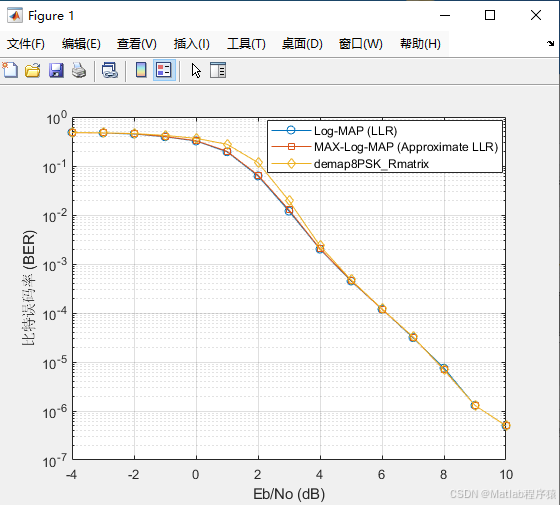Click the Print Figure icon
This screenshot has width=560, height=505.
79,70
